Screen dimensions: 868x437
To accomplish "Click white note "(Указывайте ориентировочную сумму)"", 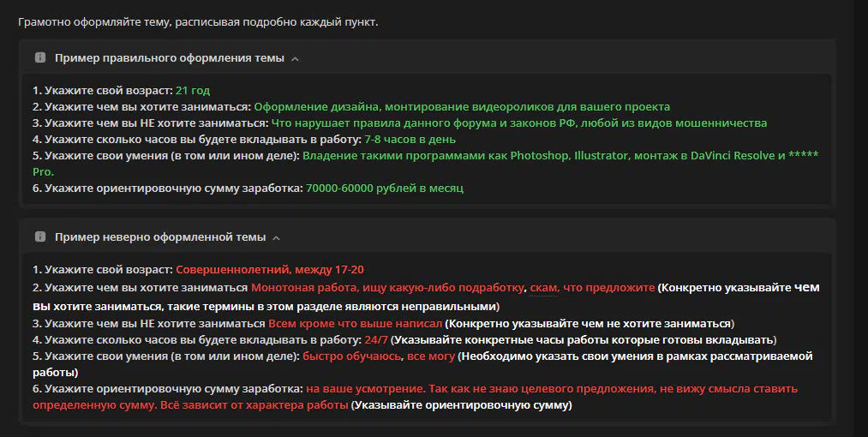I will [x=462, y=405].
